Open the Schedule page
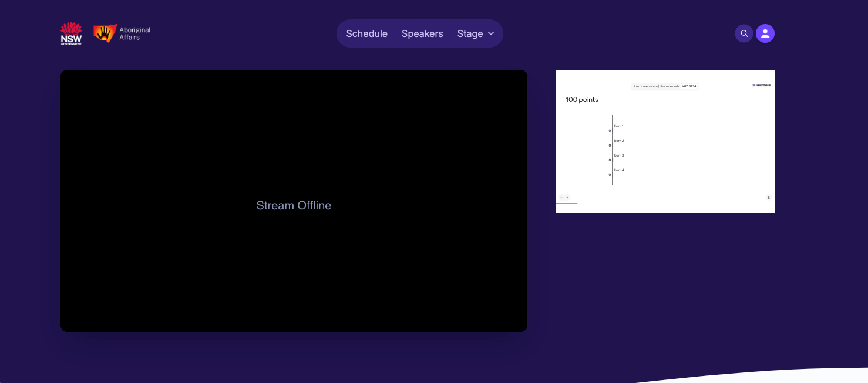The height and width of the screenshot is (383, 868). [x=367, y=33]
